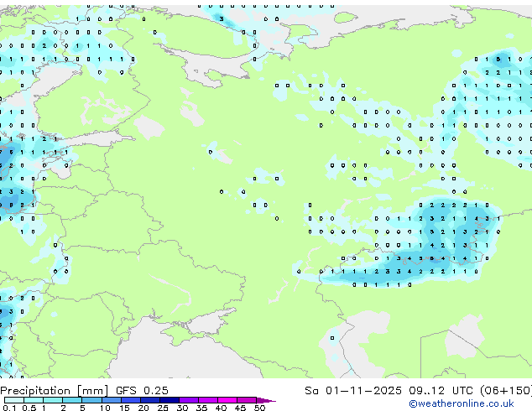Click the 'GFS 0.25' model label
532x411 pixels.
tap(142, 391)
